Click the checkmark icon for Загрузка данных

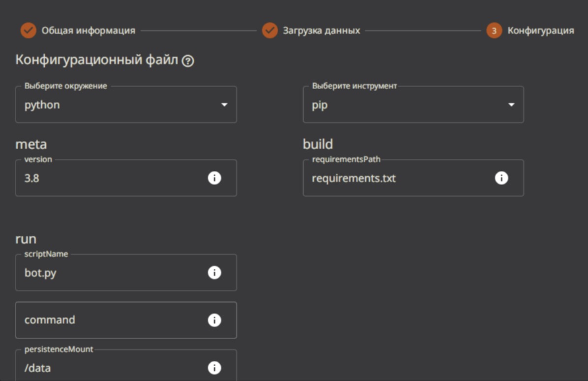point(270,31)
